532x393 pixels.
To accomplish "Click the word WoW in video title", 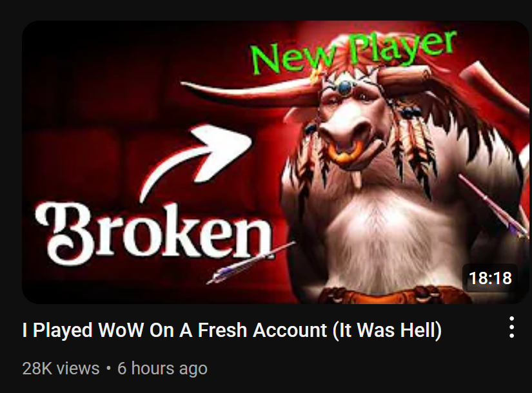I will point(121,331).
